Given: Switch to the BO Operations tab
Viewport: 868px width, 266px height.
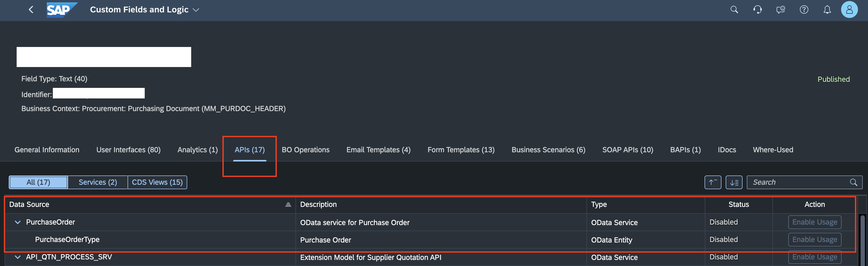Looking at the screenshot, I should pyautogui.click(x=306, y=150).
